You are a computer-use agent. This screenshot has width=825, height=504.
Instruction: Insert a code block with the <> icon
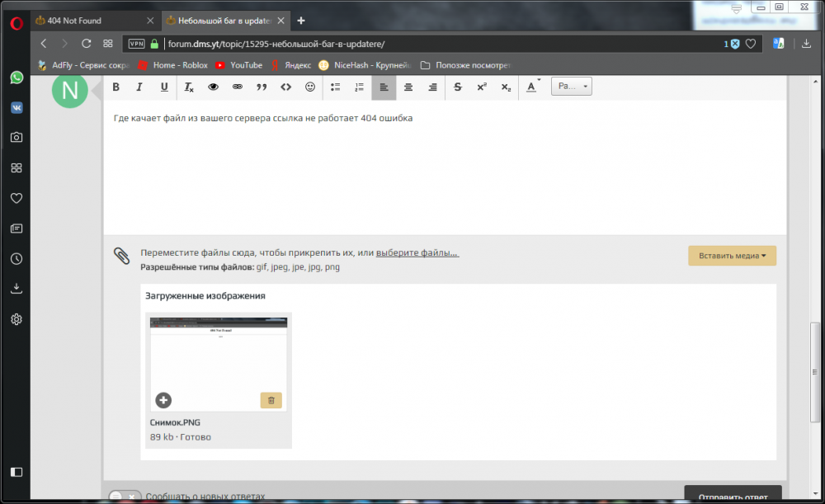click(285, 87)
